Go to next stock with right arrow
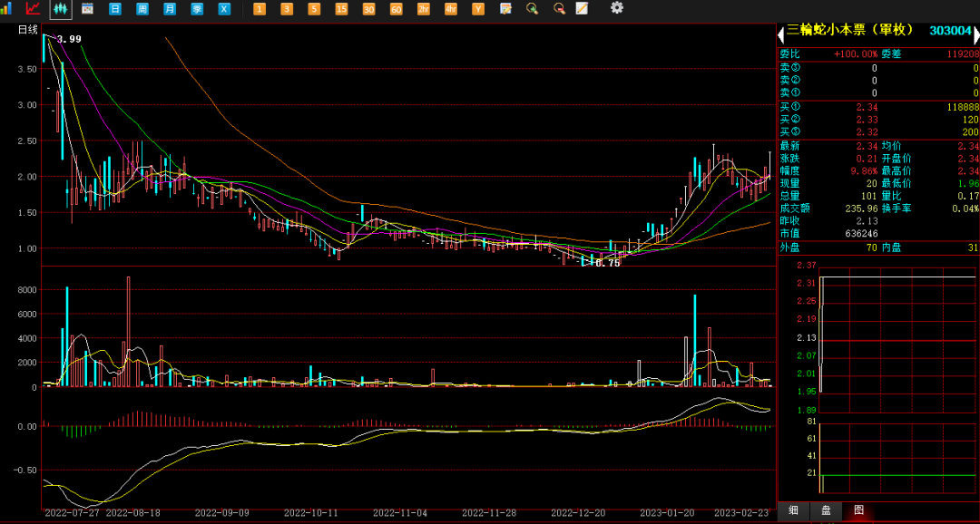The width and height of the screenshot is (980, 524). click(x=975, y=35)
